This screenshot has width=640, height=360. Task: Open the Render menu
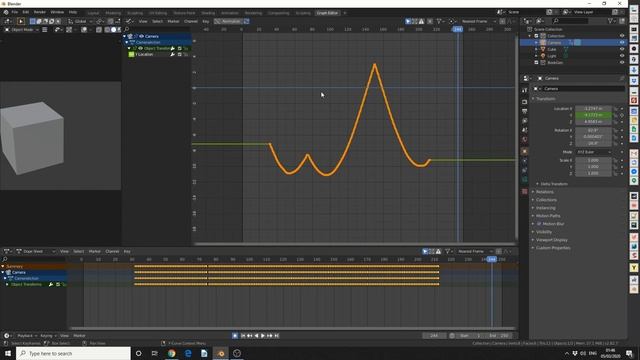(40, 12)
